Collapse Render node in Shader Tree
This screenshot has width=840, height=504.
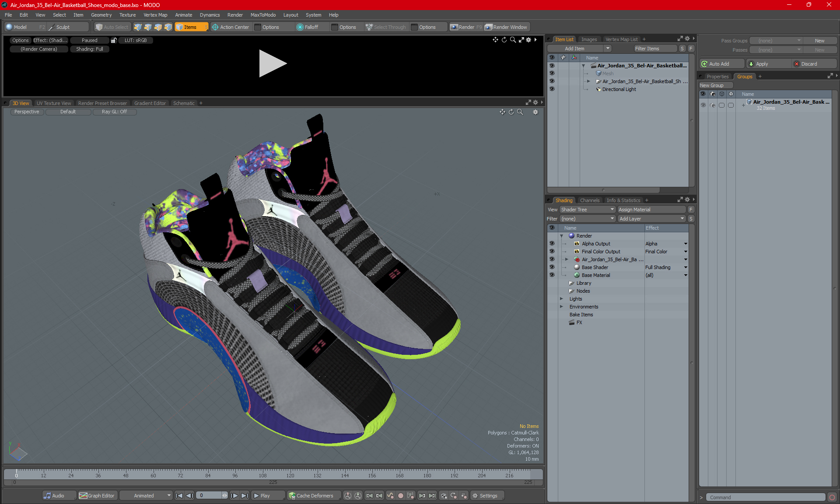[x=561, y=236]
